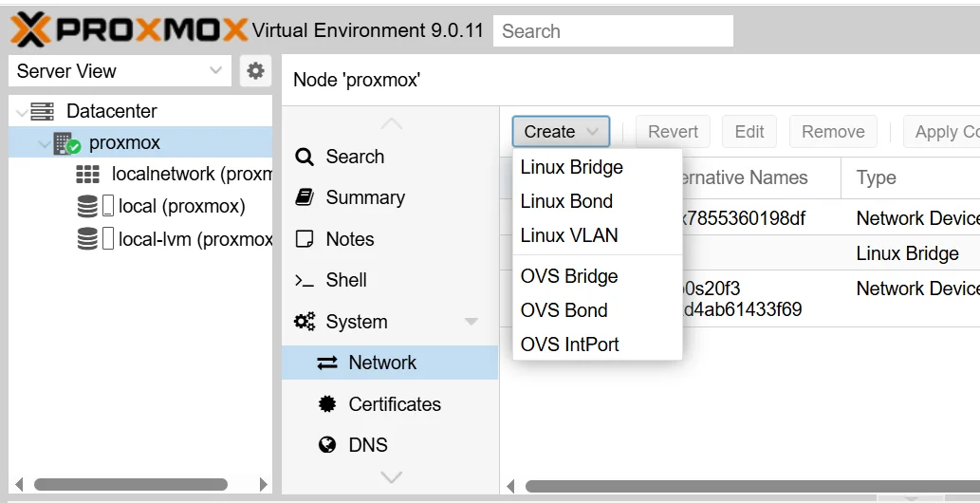Focus the top Search input field

(613, 30)
